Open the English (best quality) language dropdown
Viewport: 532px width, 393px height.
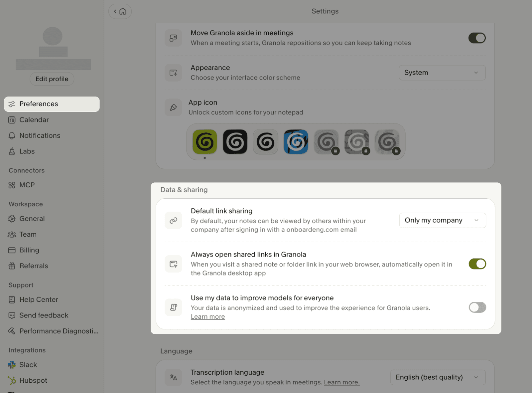(x=438, y=377)
